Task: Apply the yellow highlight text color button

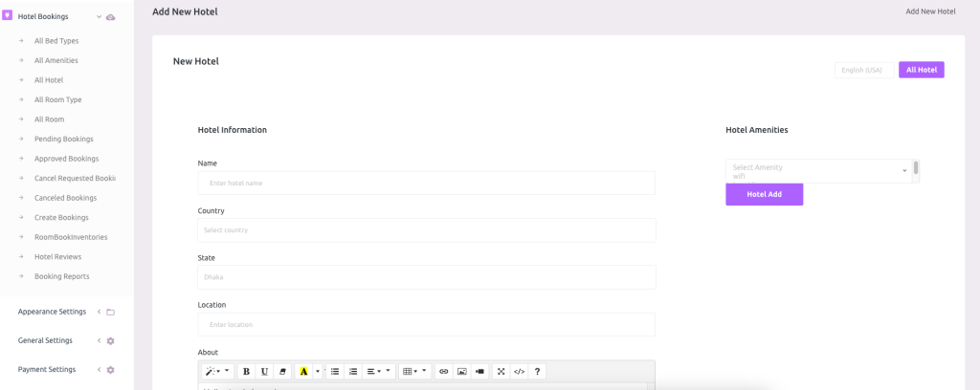Action: coord(303,371)
